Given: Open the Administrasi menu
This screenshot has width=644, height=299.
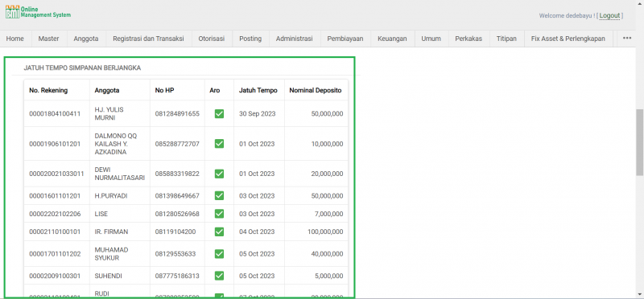Looking at the screenshot, I should (x=295, y=39).
